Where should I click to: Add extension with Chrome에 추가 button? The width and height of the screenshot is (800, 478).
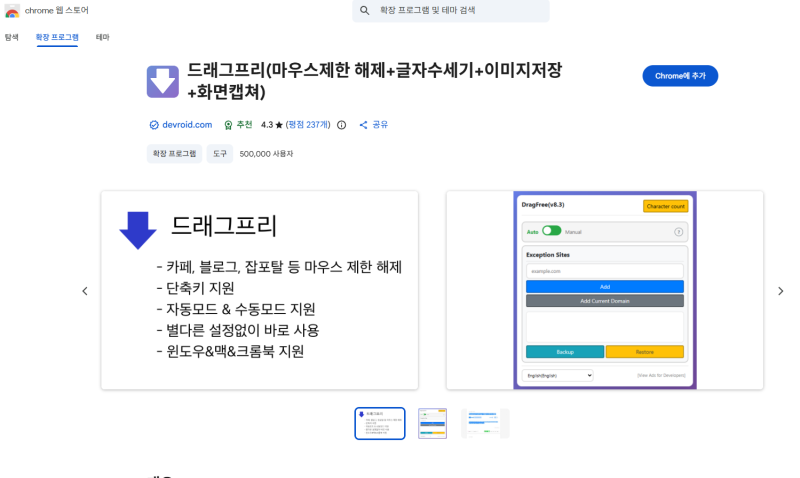[680, 76]
